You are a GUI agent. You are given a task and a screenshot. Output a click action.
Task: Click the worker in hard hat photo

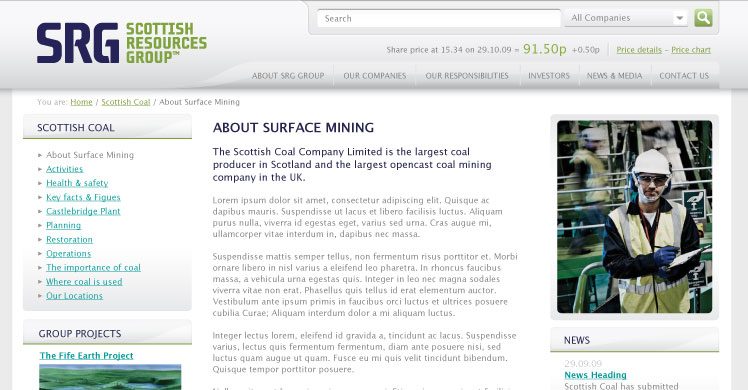point(634,217)
